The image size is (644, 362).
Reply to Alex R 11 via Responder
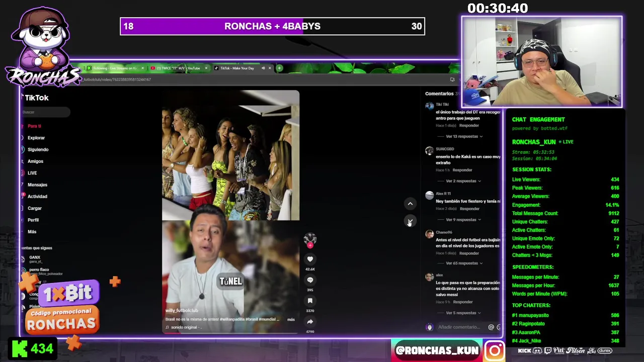(x=469, y=209)
